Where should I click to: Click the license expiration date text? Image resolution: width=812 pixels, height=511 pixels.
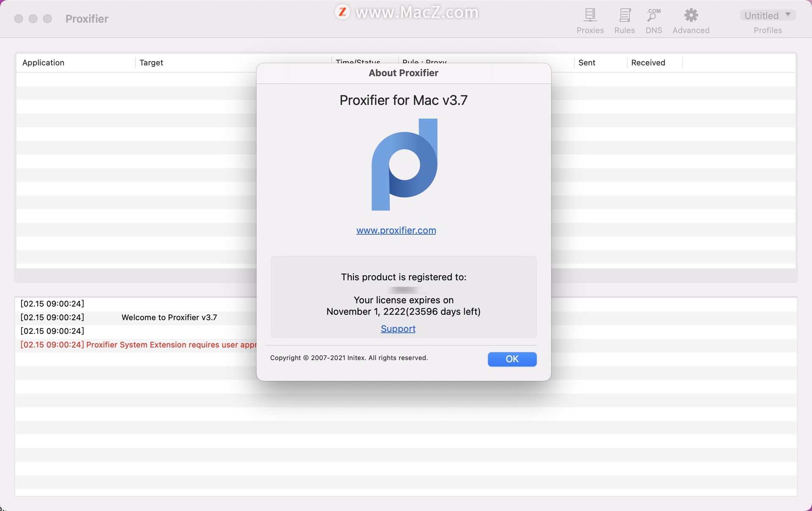(x=403, y=312)
